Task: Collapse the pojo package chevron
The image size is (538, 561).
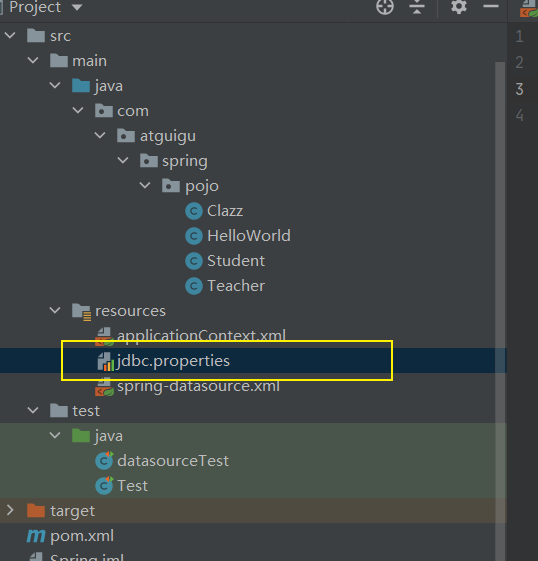Action: (145, 186)
